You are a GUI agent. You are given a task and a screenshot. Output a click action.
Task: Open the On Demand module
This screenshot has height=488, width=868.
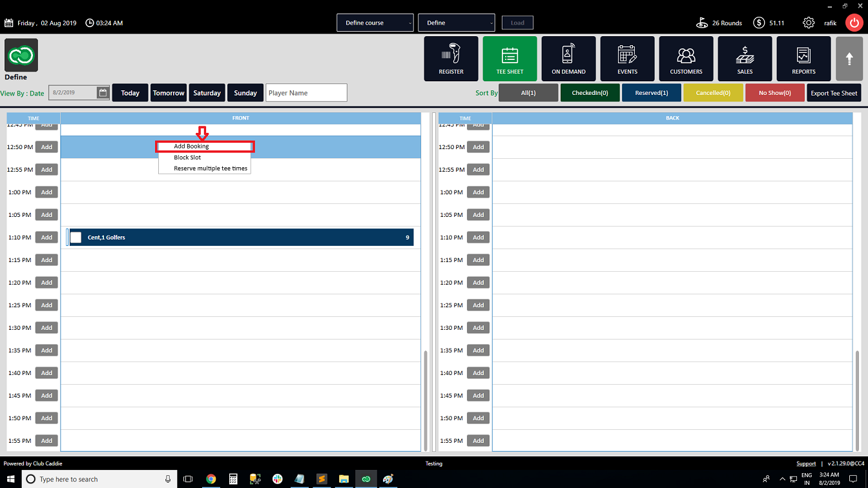click(x=568, y=59)
